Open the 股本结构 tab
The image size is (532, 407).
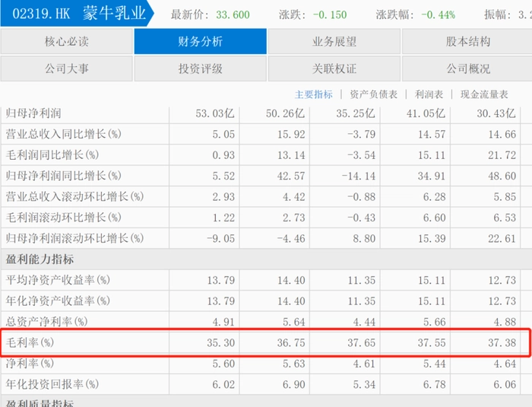(x=467, y=42)
